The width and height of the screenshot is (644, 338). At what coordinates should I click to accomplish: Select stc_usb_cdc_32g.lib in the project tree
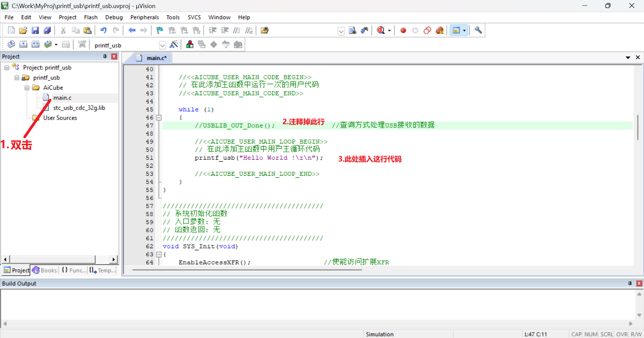coord(79,108)
